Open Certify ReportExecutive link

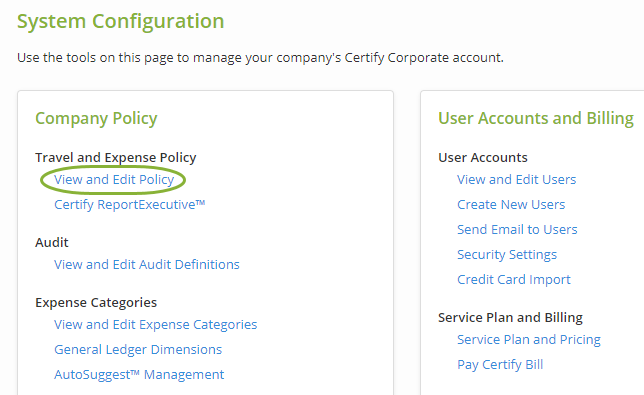click(x=129, y=204)
